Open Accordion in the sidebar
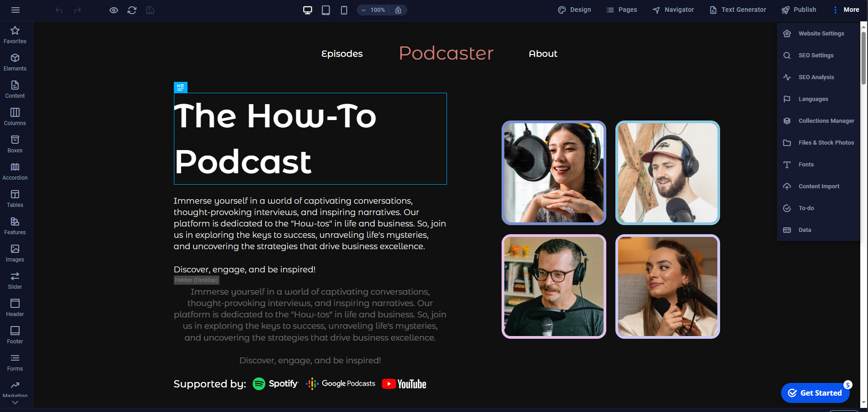868x412 pixels. click(15, 171)
